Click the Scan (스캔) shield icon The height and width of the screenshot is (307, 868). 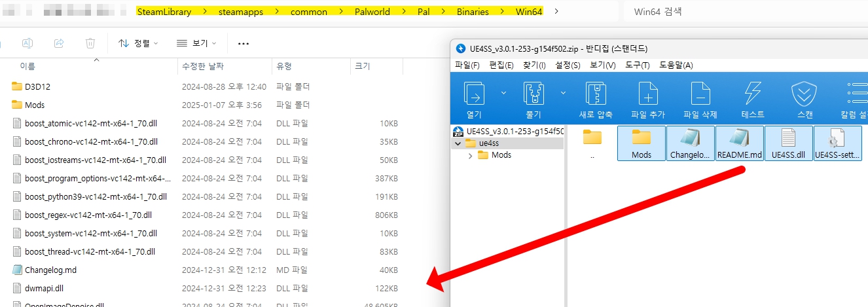pos(805,95)
